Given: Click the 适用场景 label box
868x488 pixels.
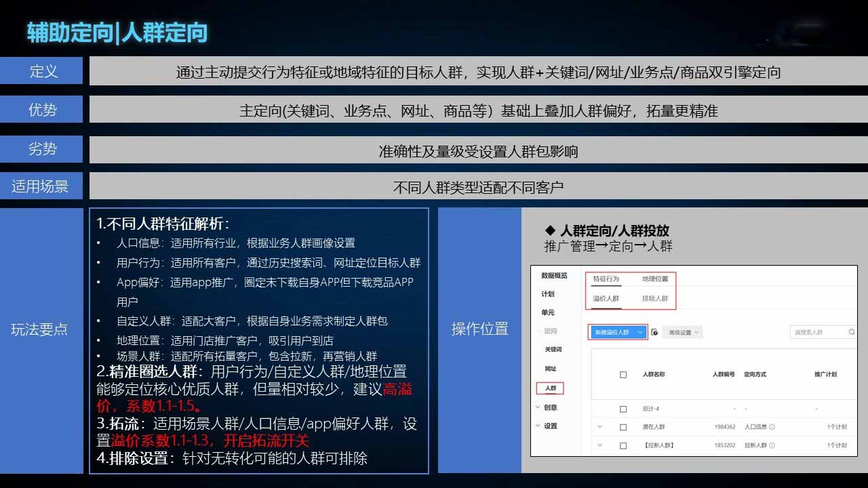Looking at the screenshot, I should (41, 186).
